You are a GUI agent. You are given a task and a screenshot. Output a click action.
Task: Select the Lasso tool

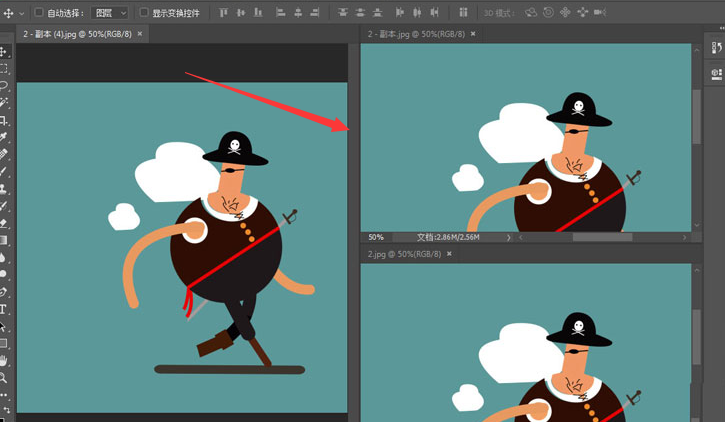(4, 86)
